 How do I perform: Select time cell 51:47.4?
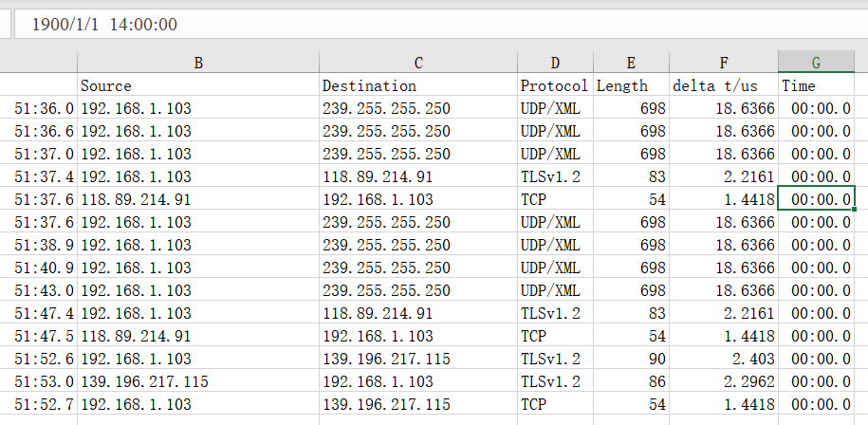[39, 313]
